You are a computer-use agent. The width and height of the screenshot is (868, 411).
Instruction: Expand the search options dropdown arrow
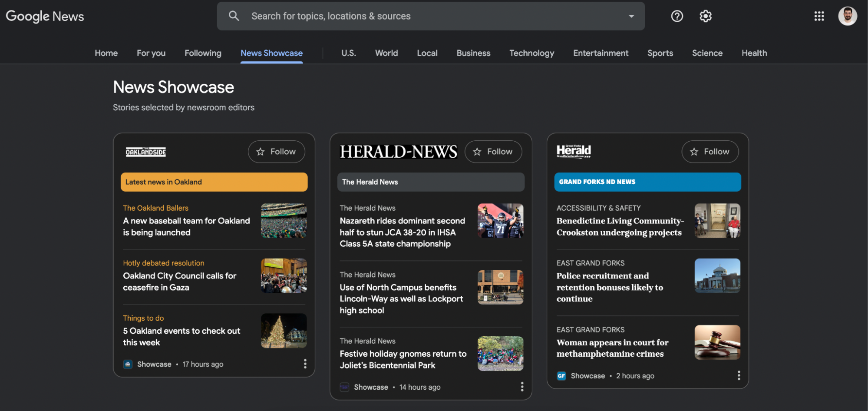[x=631, y=16]
